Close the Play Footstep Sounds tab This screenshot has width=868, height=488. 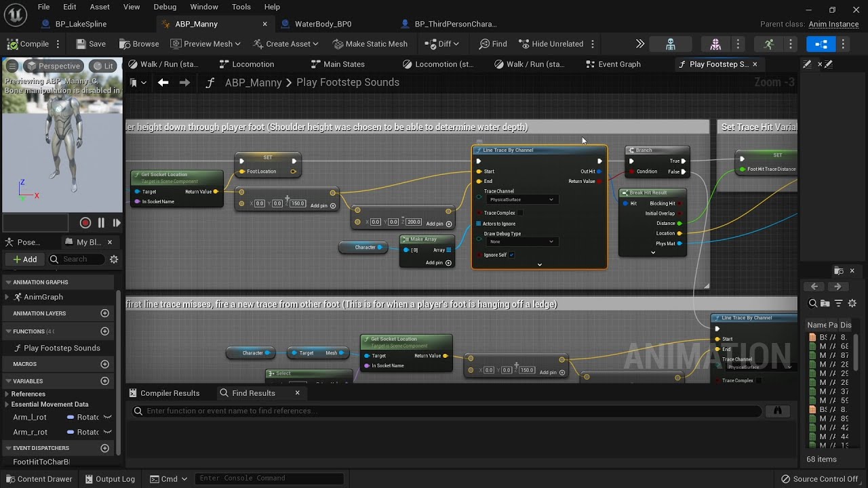pyautogui.click(x=755, y=64)
